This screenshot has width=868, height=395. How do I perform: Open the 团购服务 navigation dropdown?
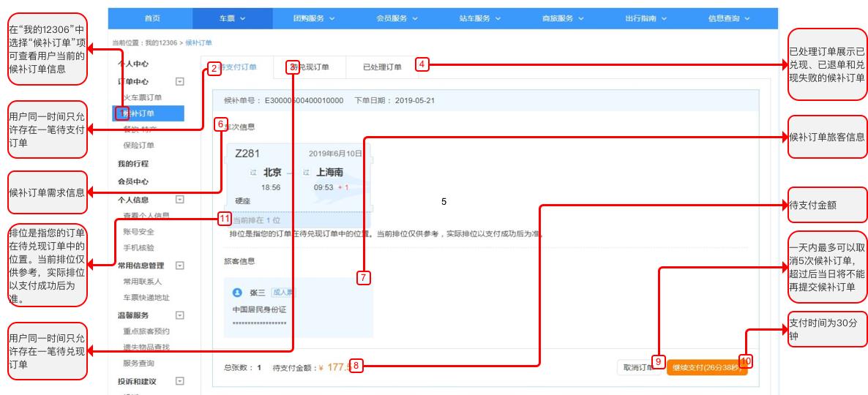coord(314,18)
